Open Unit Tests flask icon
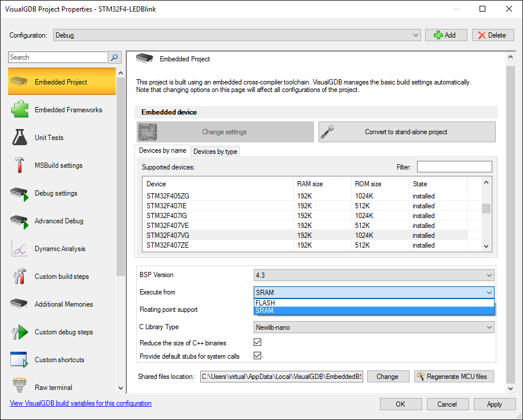The height and width of the screenshot is (420, 523). tap(19, 138)
